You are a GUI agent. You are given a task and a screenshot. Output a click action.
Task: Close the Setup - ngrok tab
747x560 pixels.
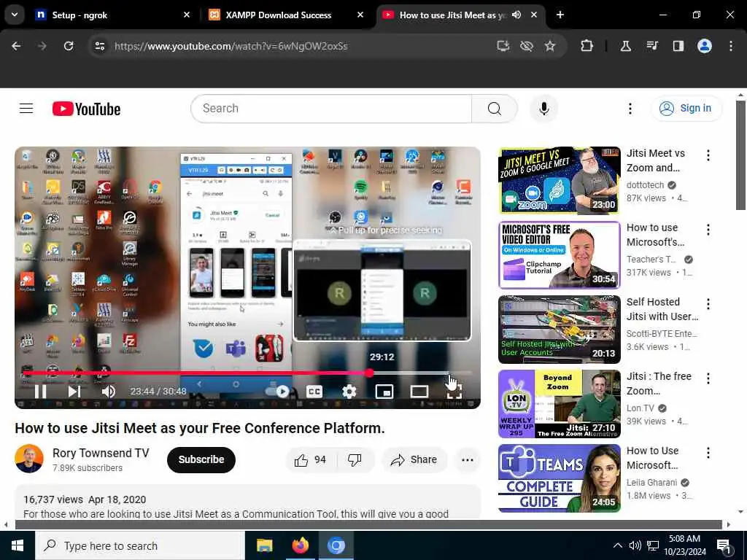point(187,15)
